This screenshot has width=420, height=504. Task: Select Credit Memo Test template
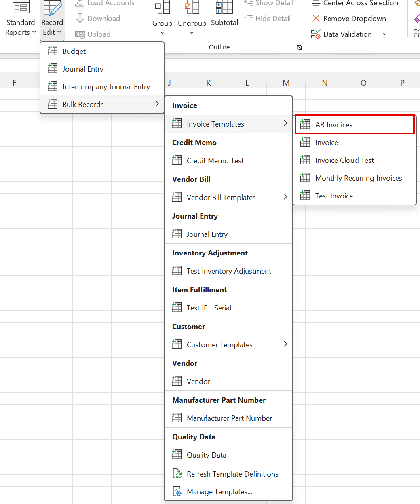coord(228,160)
